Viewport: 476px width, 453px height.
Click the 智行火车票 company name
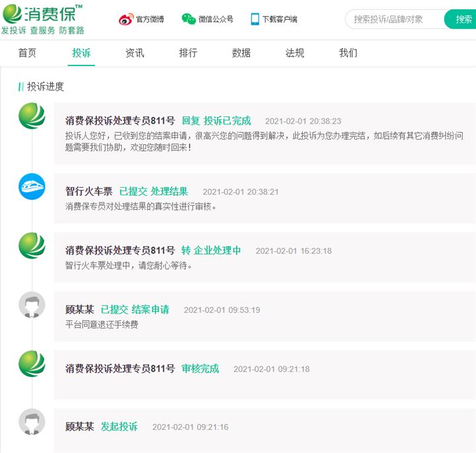tap(89, 191)
